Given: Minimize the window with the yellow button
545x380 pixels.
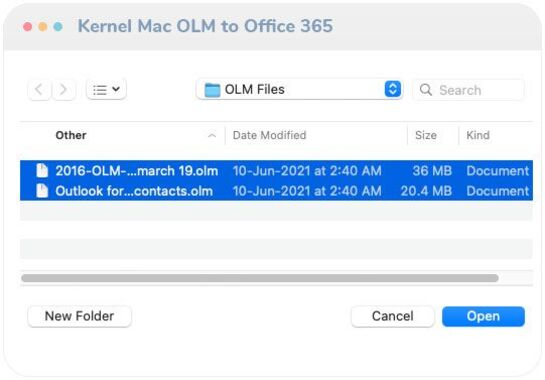Looking at the screenshot, I should tap(43, 27).
